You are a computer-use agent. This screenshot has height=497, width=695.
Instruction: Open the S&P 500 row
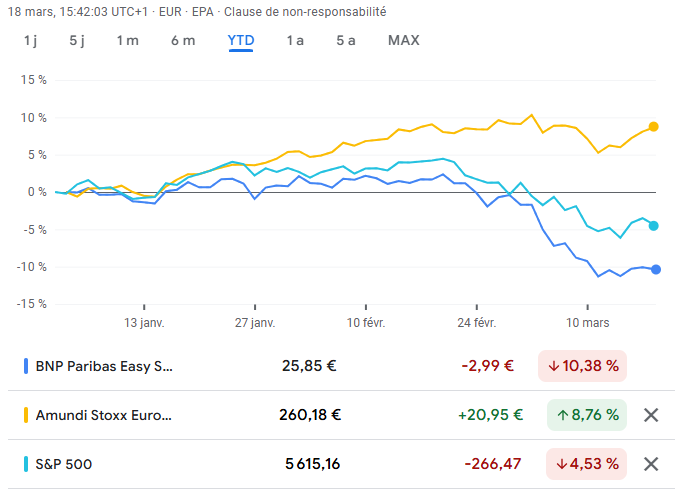(x=341, y=464)
